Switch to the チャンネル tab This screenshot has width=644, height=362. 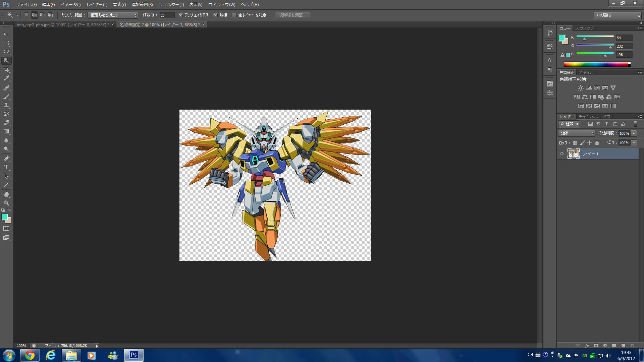pos(588,117)
